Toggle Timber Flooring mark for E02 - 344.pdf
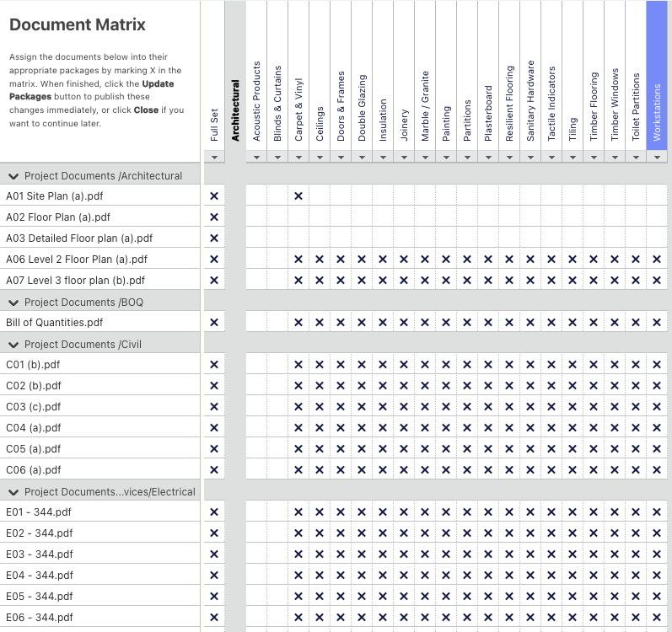The image size is (672, 632). pyautogui.click(x=594, y=533)
